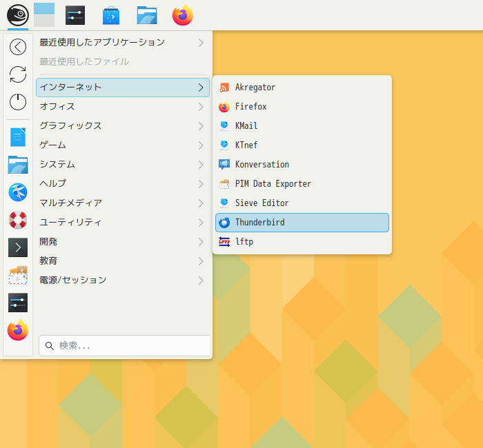
Task: Click the back arrow icon in sidebar
Action: 18,47
